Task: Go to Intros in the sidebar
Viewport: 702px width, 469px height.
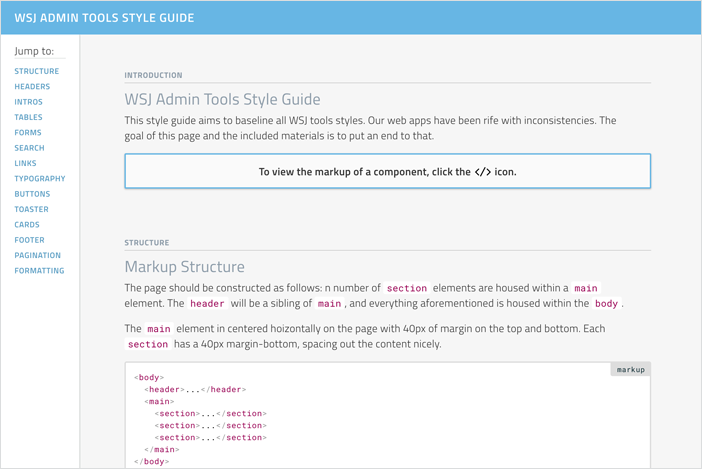Action: 28,102
